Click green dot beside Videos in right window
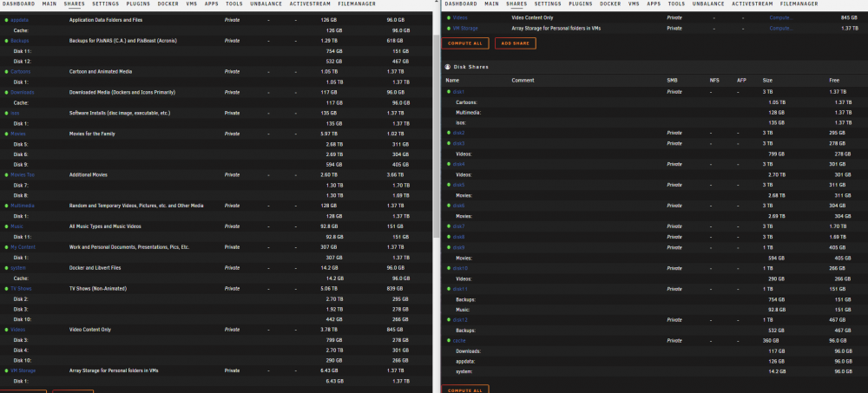This screenshot has width=868, height=393. [x=449, y=17]
